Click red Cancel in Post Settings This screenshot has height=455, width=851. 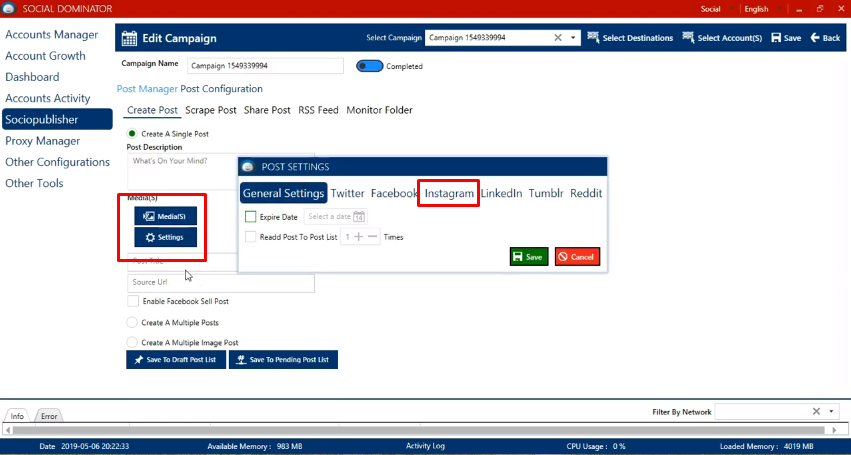(x=577, y=257)
